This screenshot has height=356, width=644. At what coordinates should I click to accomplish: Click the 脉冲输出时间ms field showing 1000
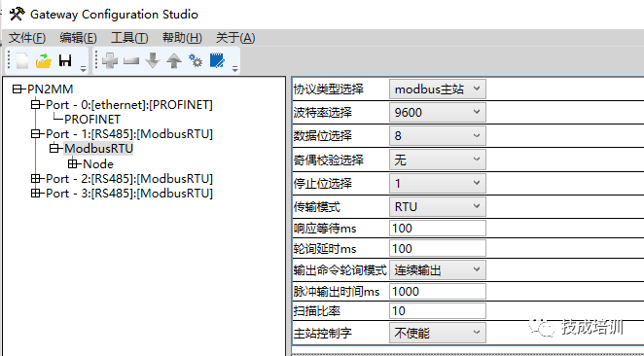tap(438, 291)
